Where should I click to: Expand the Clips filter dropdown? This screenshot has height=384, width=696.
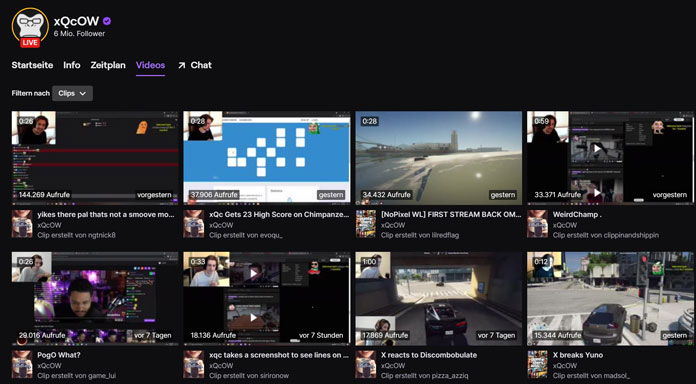point(72,93)
